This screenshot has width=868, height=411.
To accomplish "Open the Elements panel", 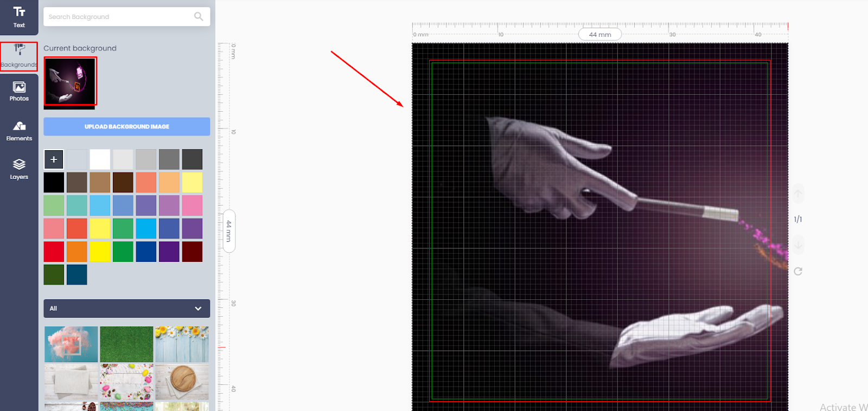I will 19,131.
